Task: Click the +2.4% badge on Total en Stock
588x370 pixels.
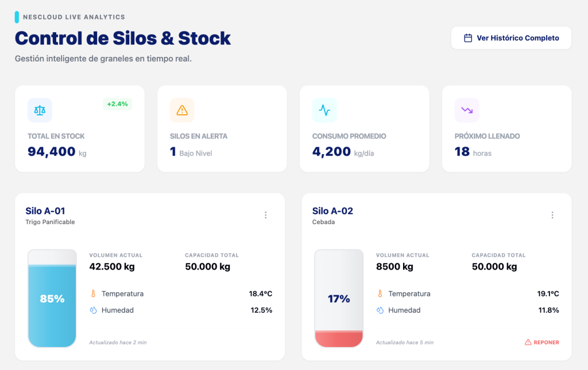Action: pyautogui.click(x=118, y=103)
